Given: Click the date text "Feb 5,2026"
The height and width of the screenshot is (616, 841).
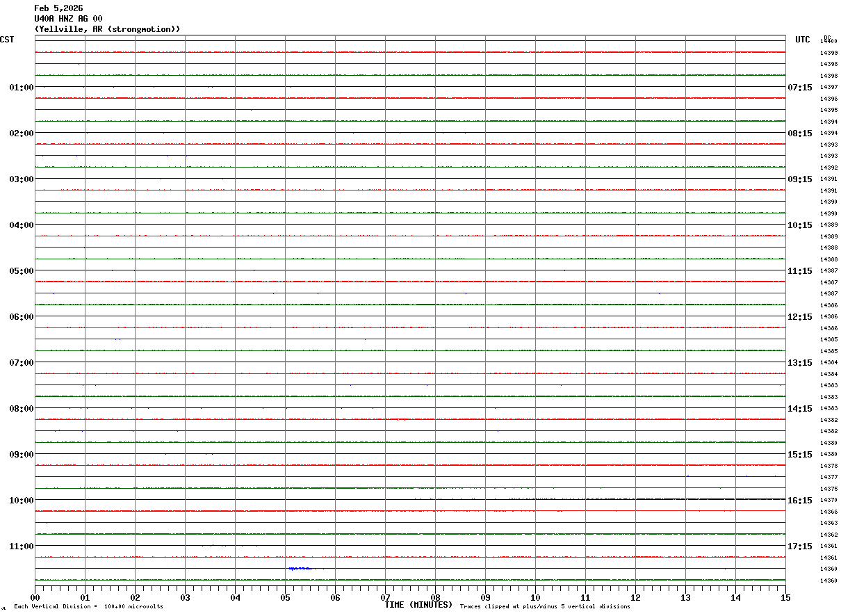Looking at the screenshot, I should [58, 8].
